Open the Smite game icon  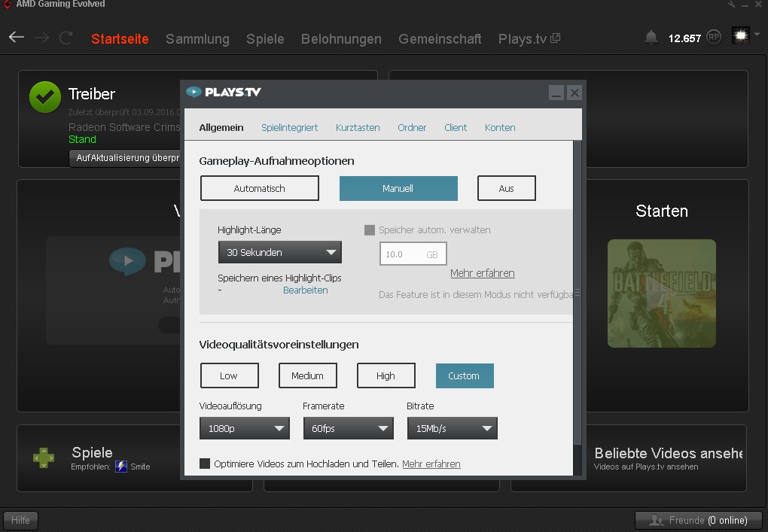click(x=121, y=467)
